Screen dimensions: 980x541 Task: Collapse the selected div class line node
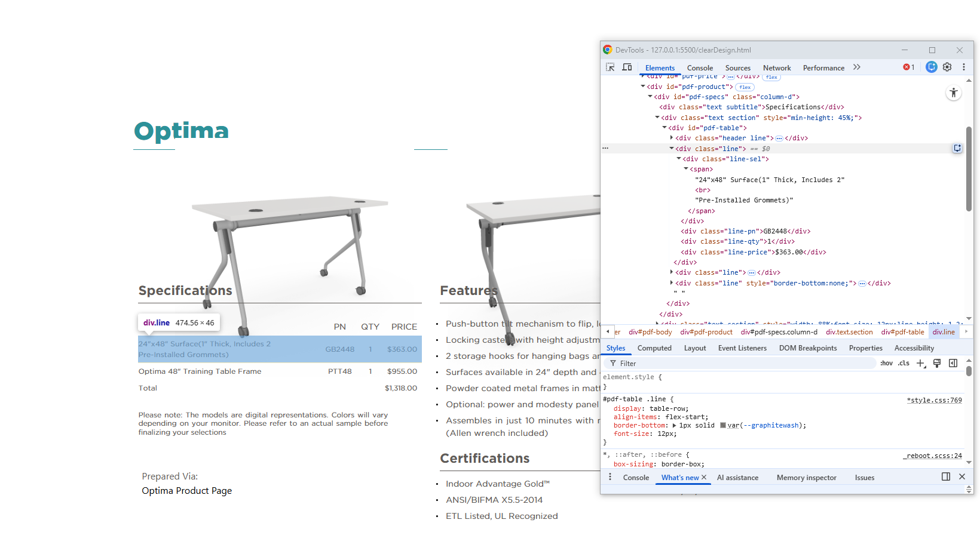coord(672,149)
